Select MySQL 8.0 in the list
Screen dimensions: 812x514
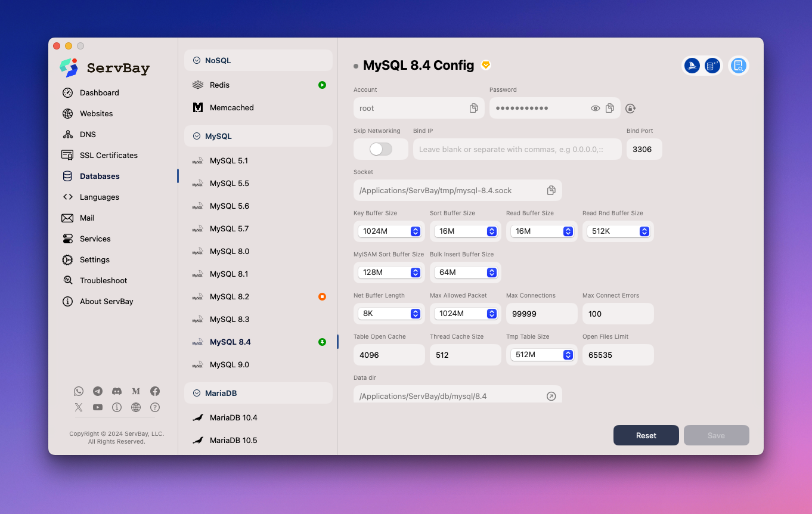tap(258, 251)
